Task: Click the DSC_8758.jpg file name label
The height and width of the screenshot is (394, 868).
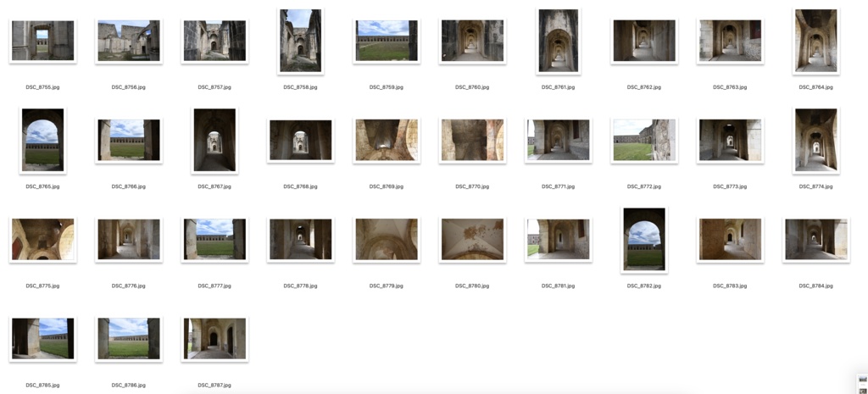Action: tap(300, 87)
